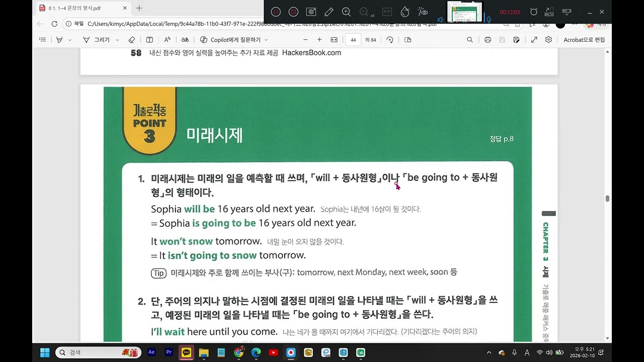
Task: Open the PDF table of contents panel
Action: click(x=42, y=40)
